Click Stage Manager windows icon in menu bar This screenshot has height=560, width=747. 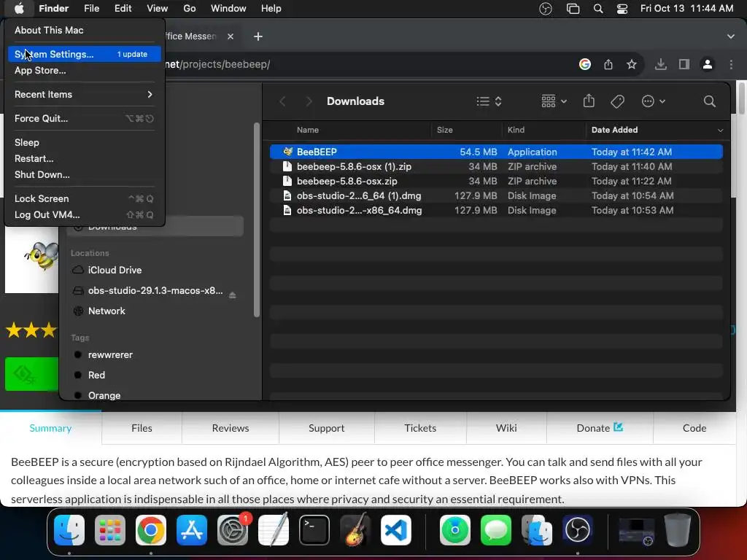(573, 9)
